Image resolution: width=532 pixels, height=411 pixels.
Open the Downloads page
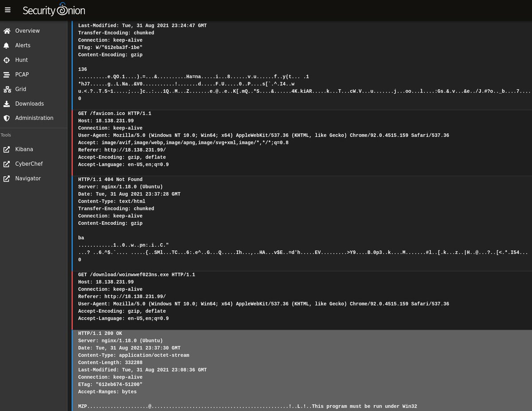pyautogui.click(x=30, y=104)
